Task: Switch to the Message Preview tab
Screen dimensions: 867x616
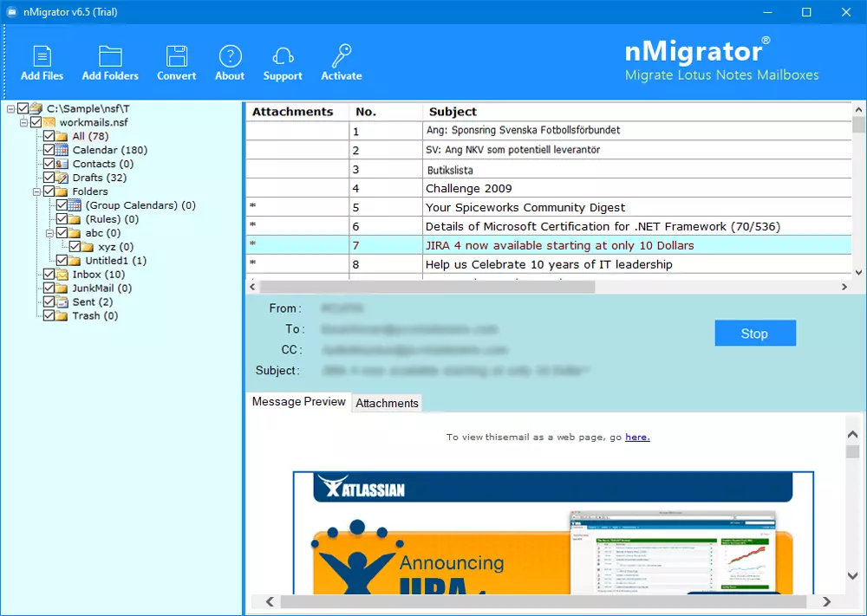Action: pos(298,402)
